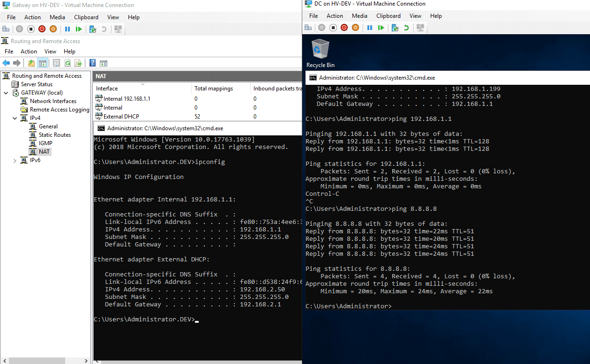Toggle the Show/Hide Console Tree button
590x364 pixels.
tap(42, 63)
